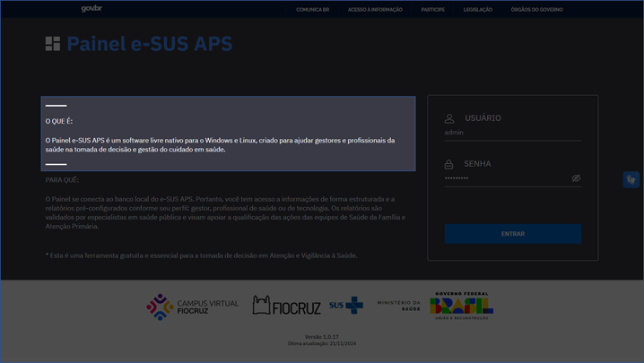The width and height of the screenshot is (644, 363).
Task: Click paragraph starting 'O Painel se conecta ao banco'
Action: (225, 212)
